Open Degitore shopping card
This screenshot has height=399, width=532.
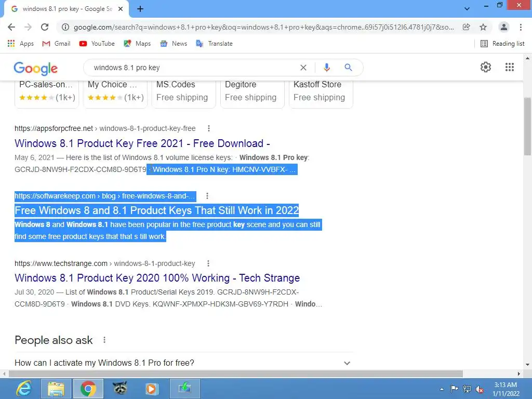(252, 94)
